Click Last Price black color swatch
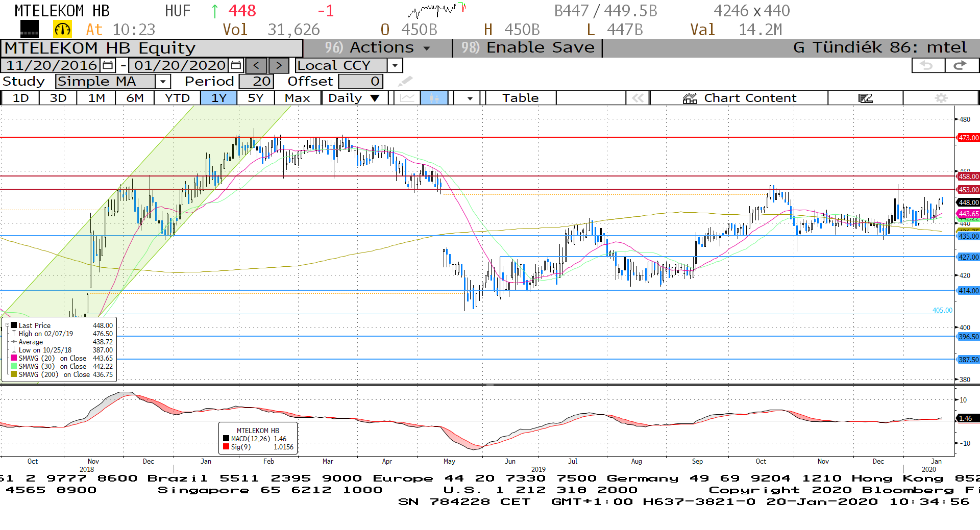Viewport: 980px width, 530px height. click(14, 325)
